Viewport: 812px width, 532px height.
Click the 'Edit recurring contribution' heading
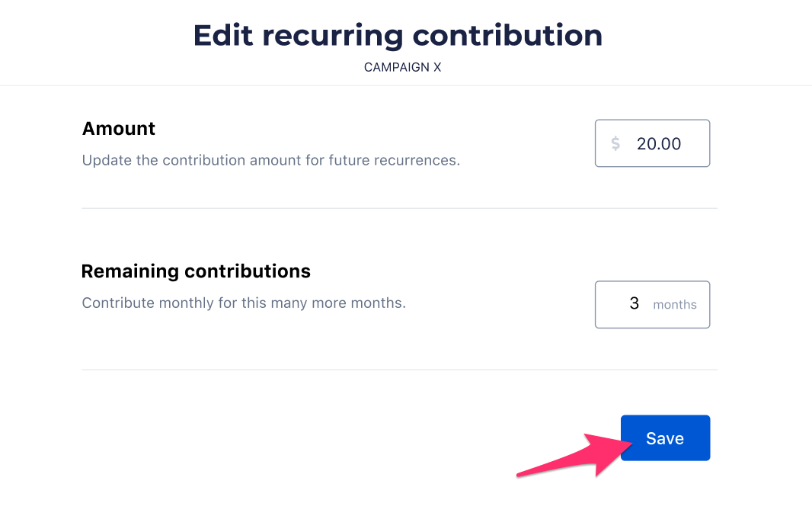tap(398, 35)
